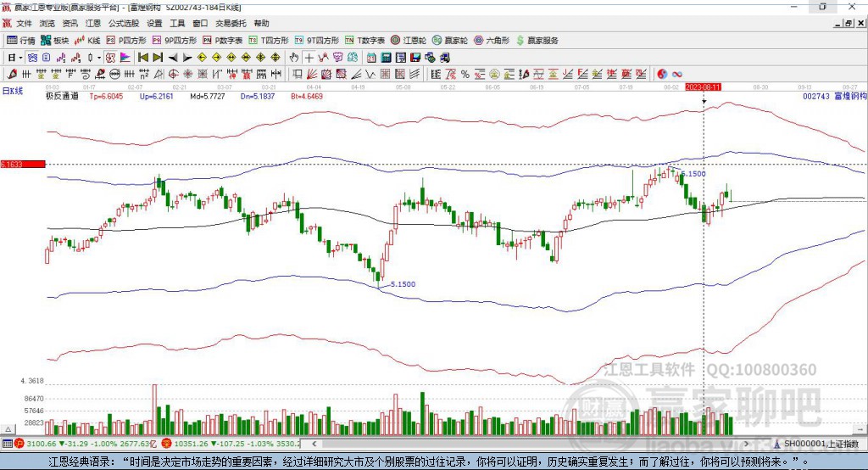Select the first yellow diamond arrow icon
This screenshot has height=470, width=868.
coord(202,58)
